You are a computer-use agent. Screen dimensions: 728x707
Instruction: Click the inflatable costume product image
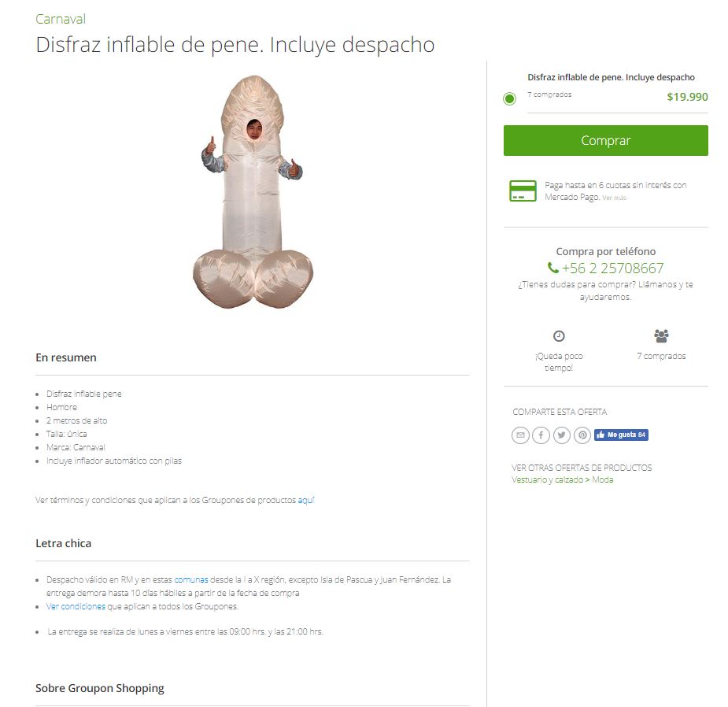253,192
